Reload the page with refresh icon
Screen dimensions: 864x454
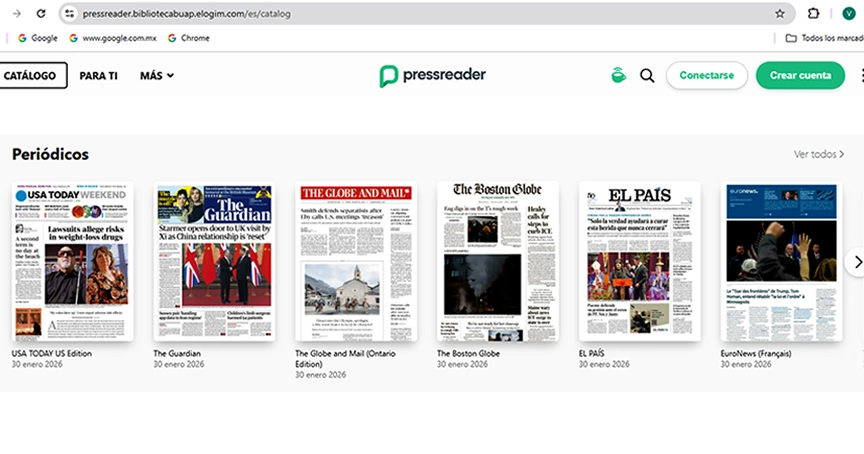40,13
